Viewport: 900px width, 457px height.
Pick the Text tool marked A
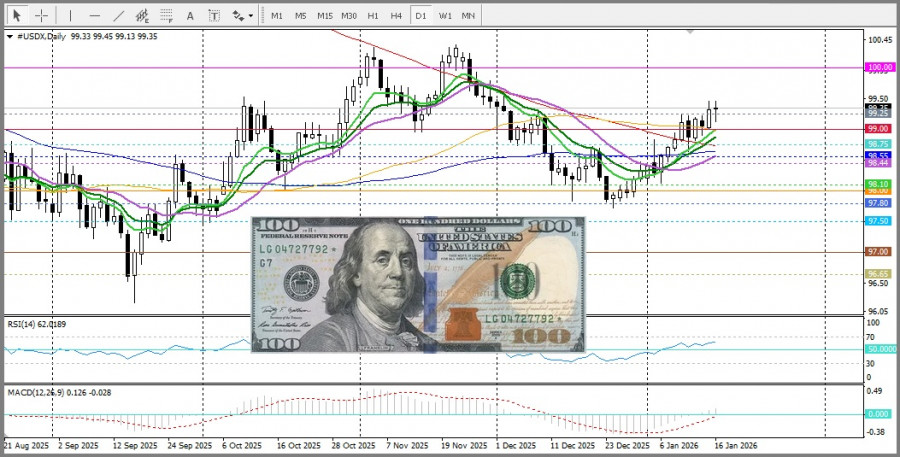(x=190, y=16)
